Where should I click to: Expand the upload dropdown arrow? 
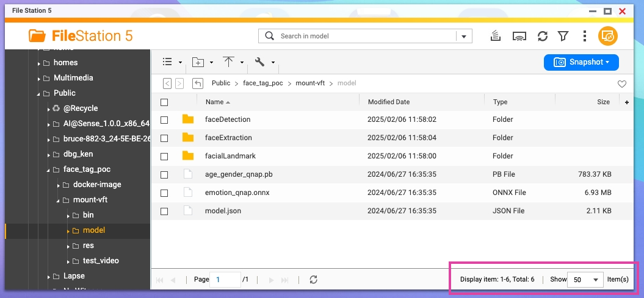242,63
